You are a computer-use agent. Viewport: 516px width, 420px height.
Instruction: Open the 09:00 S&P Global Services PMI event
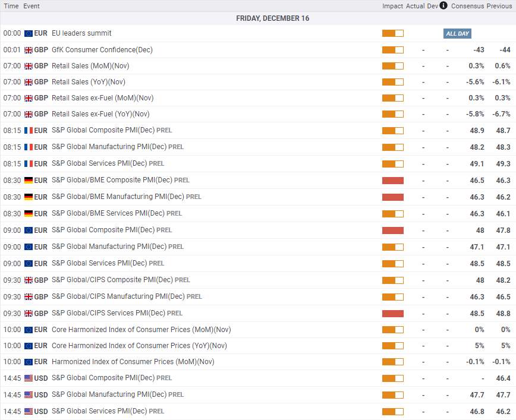(x=99, y=263)
